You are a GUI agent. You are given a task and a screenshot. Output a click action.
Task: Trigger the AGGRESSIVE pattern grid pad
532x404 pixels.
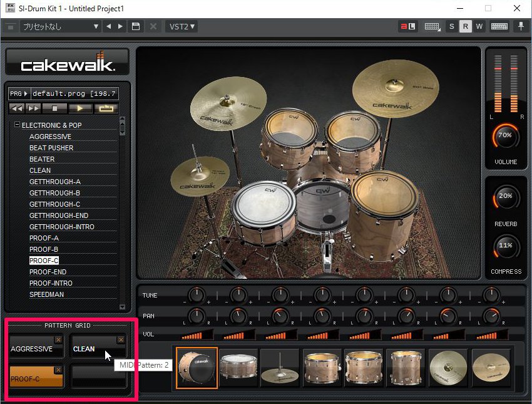pos(36,346)
